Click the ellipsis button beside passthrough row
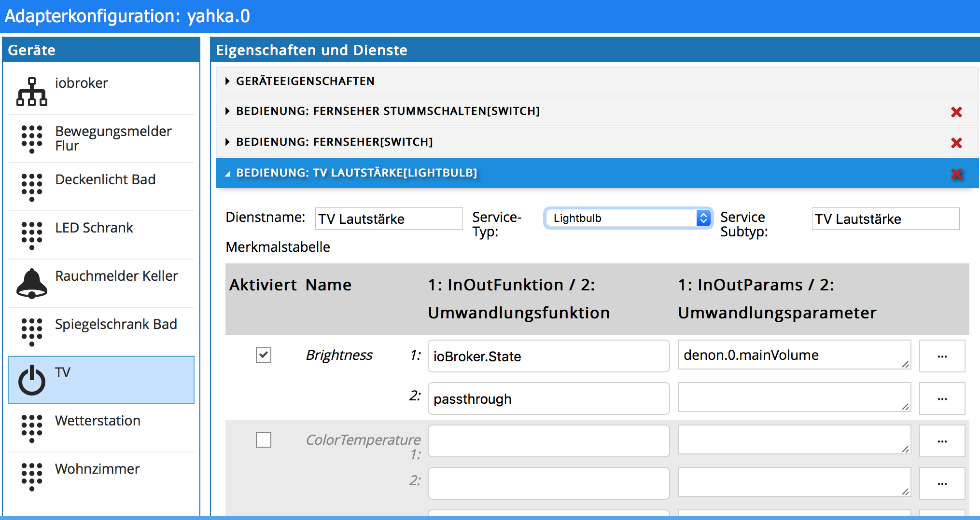Image resolution: width=980 pixels, height=520 pixels. [942, 399]
